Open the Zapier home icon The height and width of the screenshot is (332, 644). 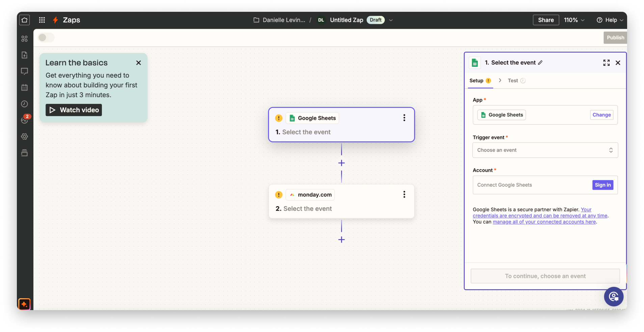coord(25,20)
